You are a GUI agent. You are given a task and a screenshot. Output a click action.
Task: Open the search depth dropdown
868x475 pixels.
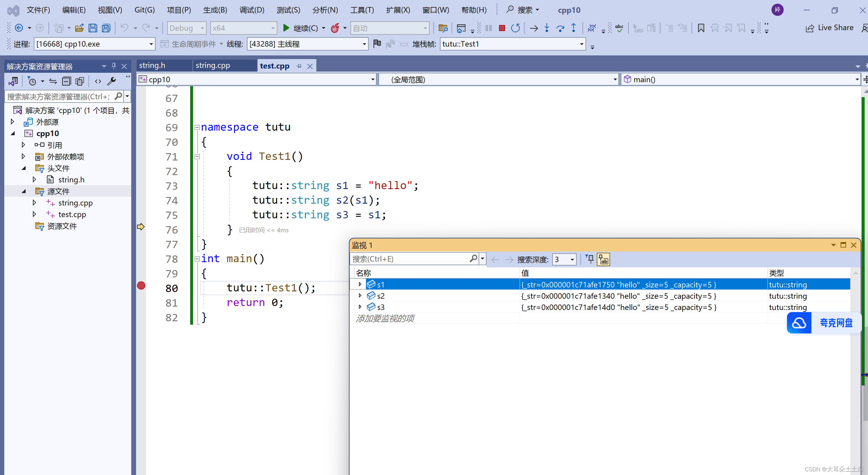click(572, 259)
